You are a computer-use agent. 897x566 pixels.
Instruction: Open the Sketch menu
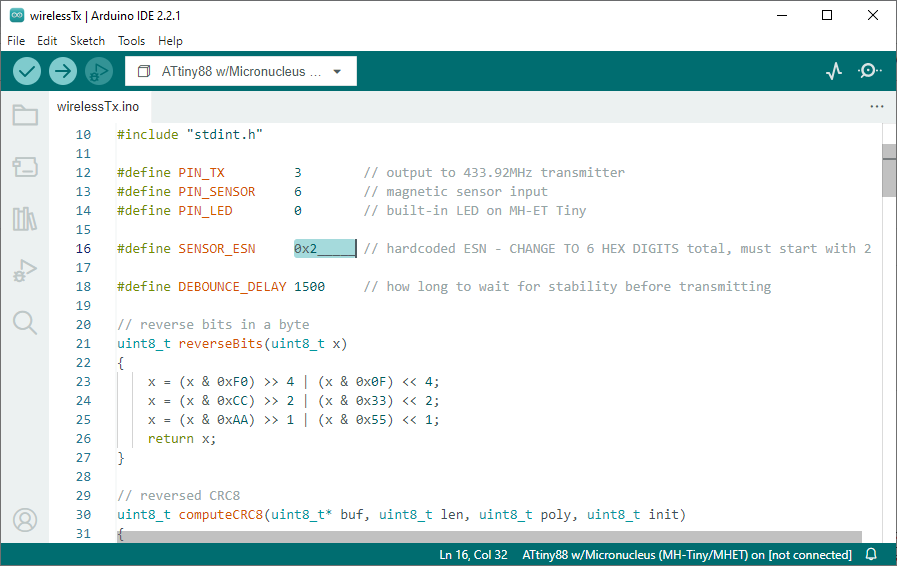[x=88, y=41]
